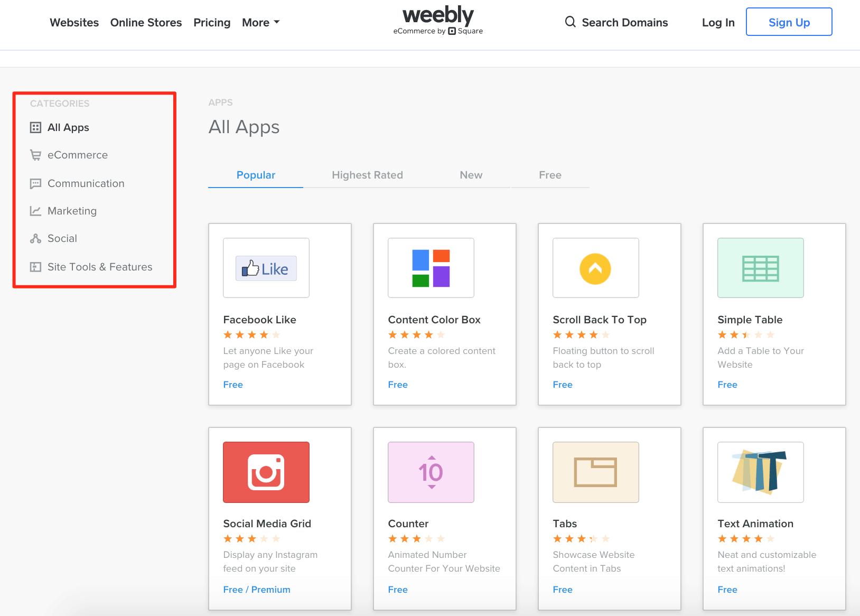Click the Free price under Counter
The image size is (860, 616).
398,590
